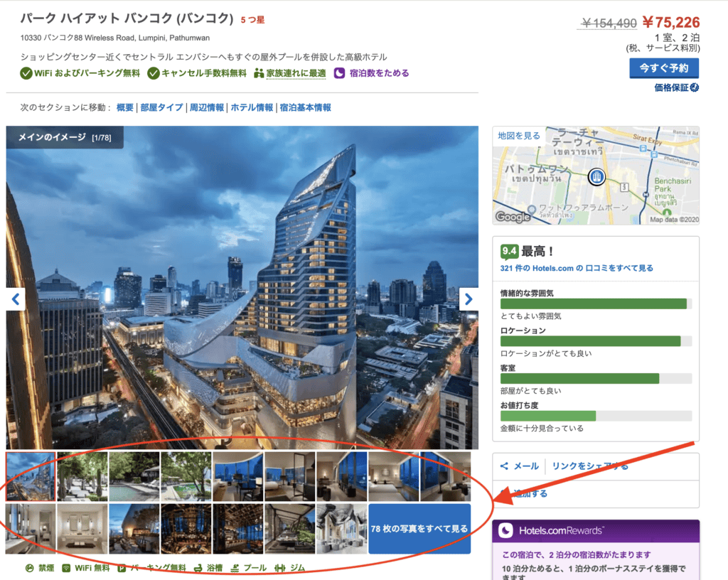Image resolution: width=728 pixels, height=580 pixels.
Task: Click the free WiFi (WiFi 無料) amenity icon
Action: (65, 568)
